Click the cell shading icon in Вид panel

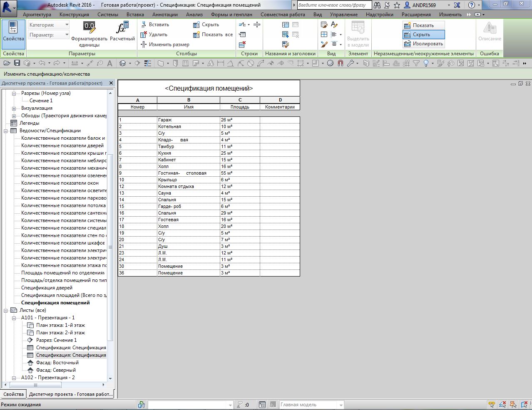[324, 25]
